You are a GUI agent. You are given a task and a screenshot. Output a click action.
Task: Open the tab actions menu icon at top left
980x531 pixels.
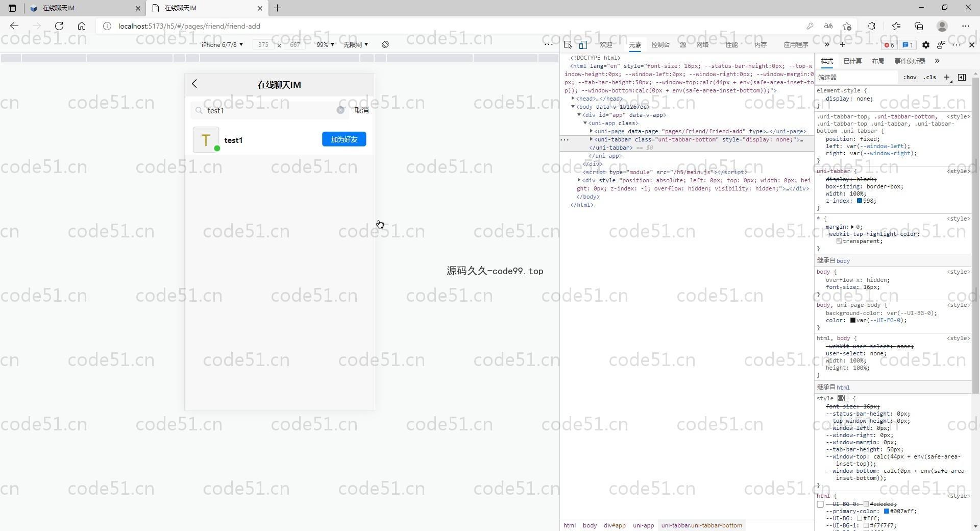coord(12,8)
